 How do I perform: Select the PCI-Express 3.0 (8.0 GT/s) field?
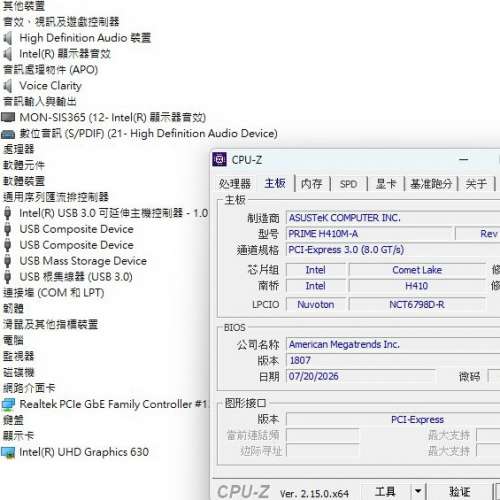(x=393, y=250)
